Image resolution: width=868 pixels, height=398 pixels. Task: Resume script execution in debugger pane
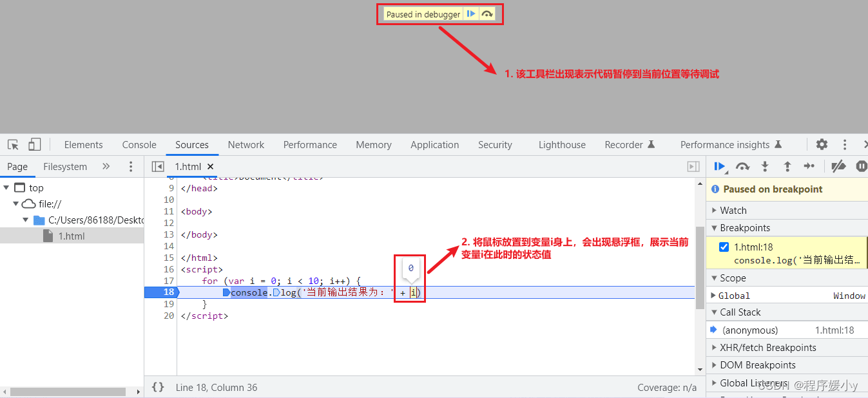(x=720, y=166)
